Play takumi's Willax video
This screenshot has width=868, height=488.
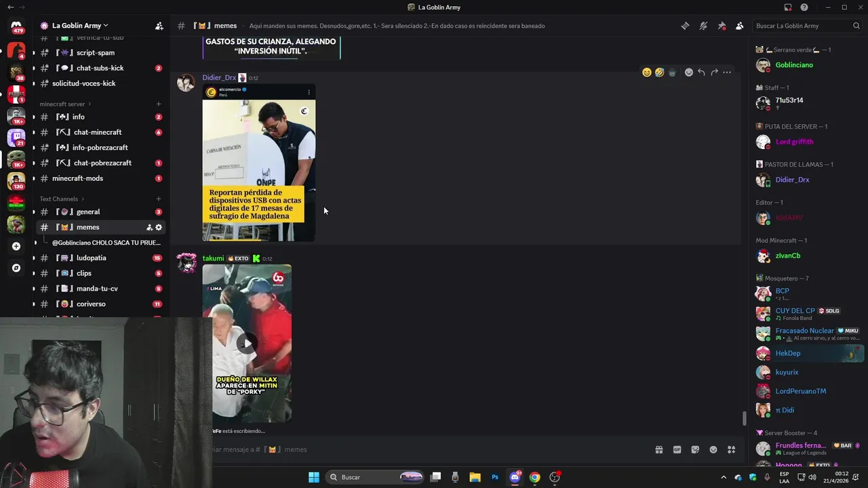click(246, 344)
